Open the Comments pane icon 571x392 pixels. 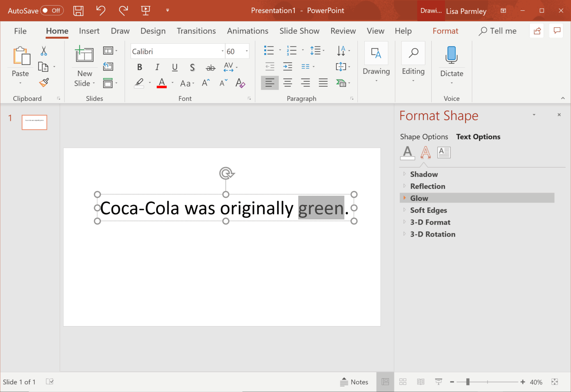(557, 31)
